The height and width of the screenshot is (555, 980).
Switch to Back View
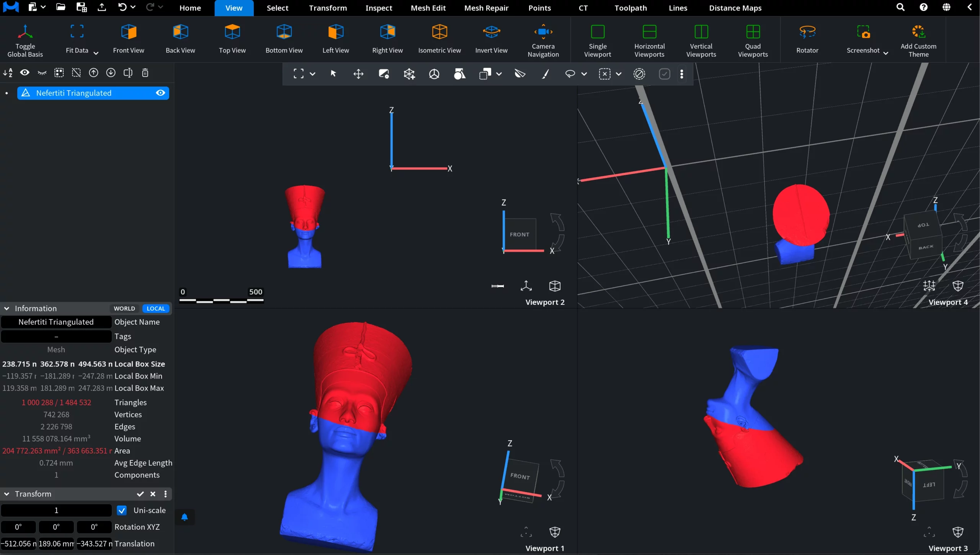[180, 40]
